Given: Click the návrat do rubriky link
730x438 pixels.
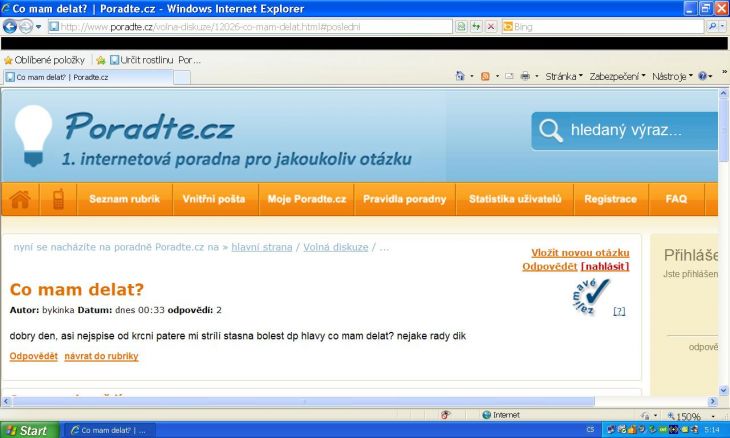Looking at the screenshot, I should pos(101,356).
